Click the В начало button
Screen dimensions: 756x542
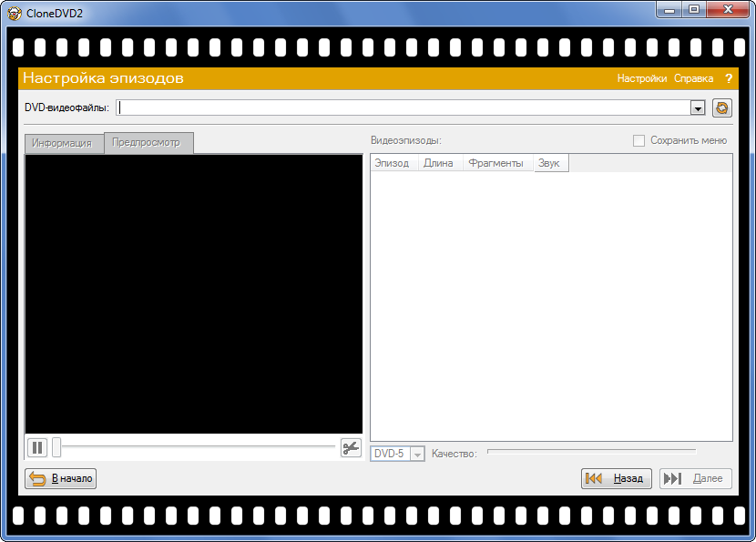coord(61,478)
